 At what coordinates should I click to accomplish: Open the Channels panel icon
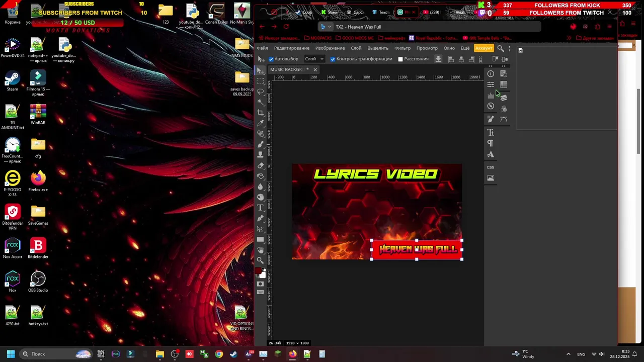504,109
